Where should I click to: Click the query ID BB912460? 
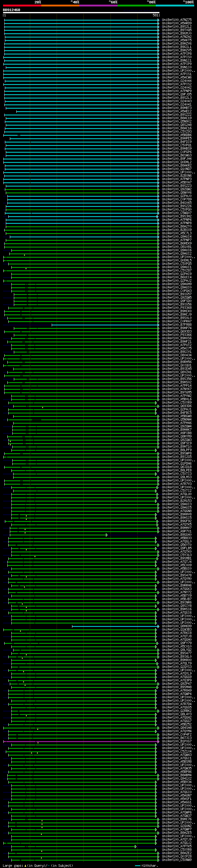11,10
